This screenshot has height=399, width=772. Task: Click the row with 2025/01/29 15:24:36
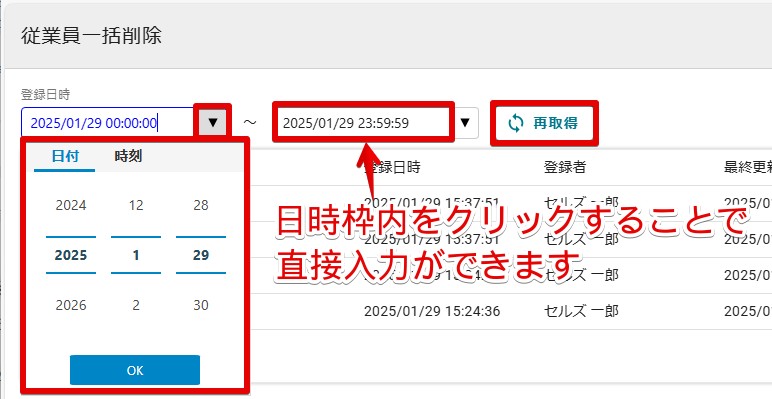[512, 311]
